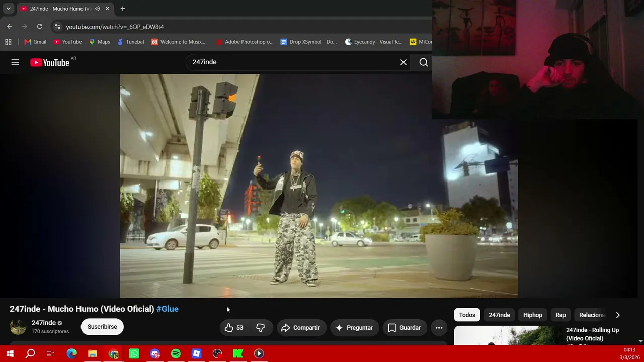Open OBS Studio from taskbar
Image resolution: width=644 pixels, height=362 pixels.
coord(217,354)
